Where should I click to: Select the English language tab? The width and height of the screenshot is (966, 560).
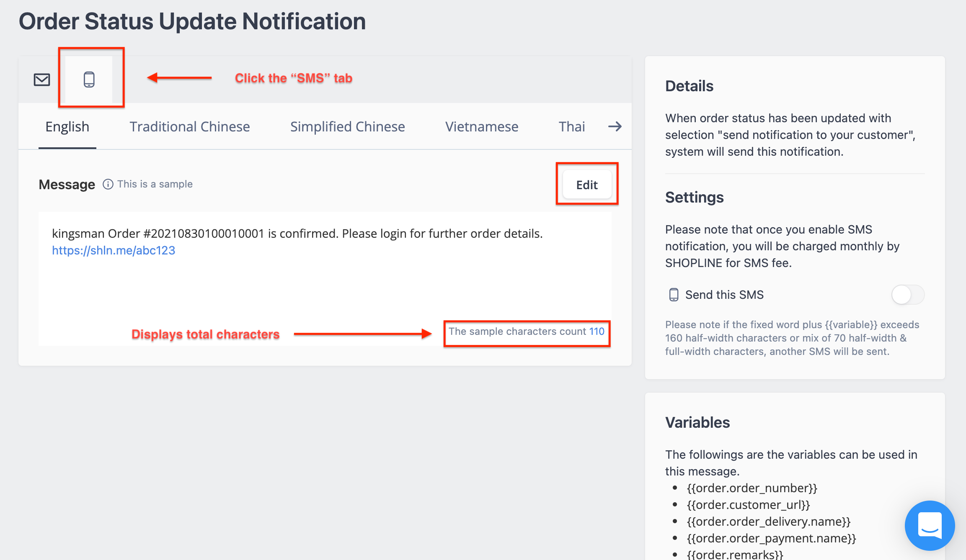tap(67, 126)
